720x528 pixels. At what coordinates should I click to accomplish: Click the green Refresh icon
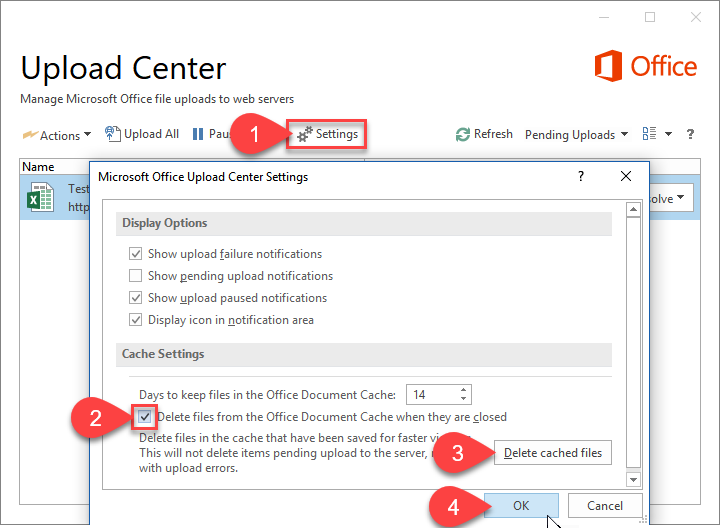(463, 135)
